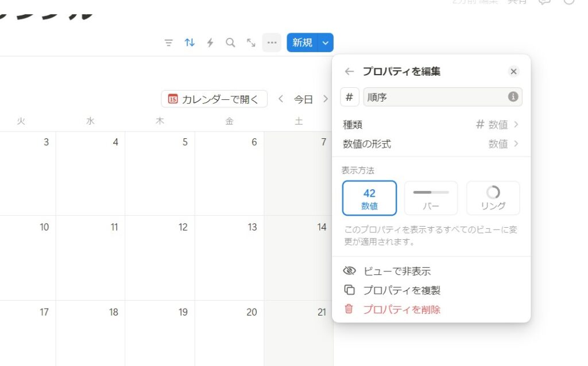Open search with magnifier icon
Viewport: 588px width, 366px height.
pos(230,43)
